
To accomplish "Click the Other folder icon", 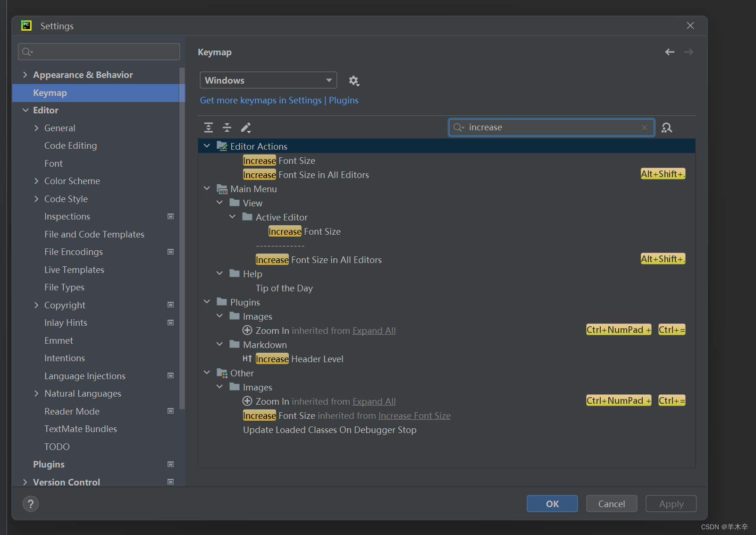I will pos(222,373).
